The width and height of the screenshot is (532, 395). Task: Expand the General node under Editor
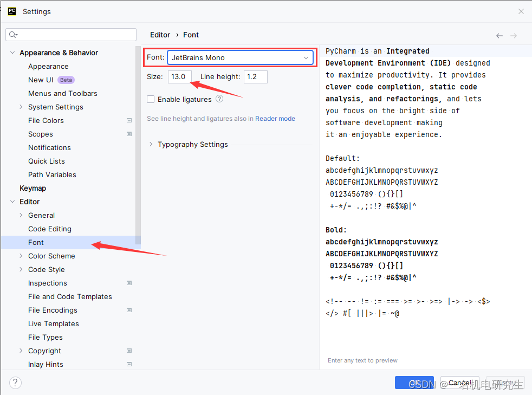click(21, 215)
